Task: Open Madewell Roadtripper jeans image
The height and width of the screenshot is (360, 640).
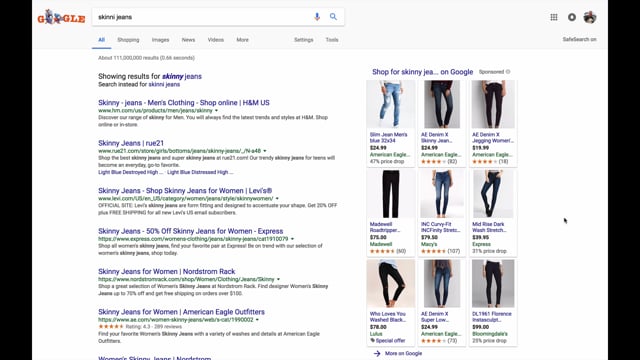Action: click(x=391, y=194)
